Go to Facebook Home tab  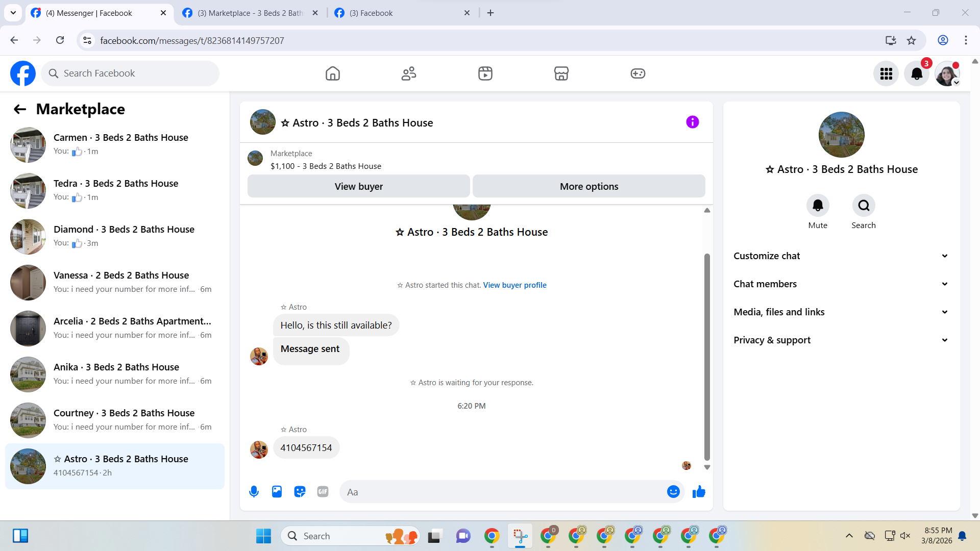pyautogui.click(x=333, y=74)
